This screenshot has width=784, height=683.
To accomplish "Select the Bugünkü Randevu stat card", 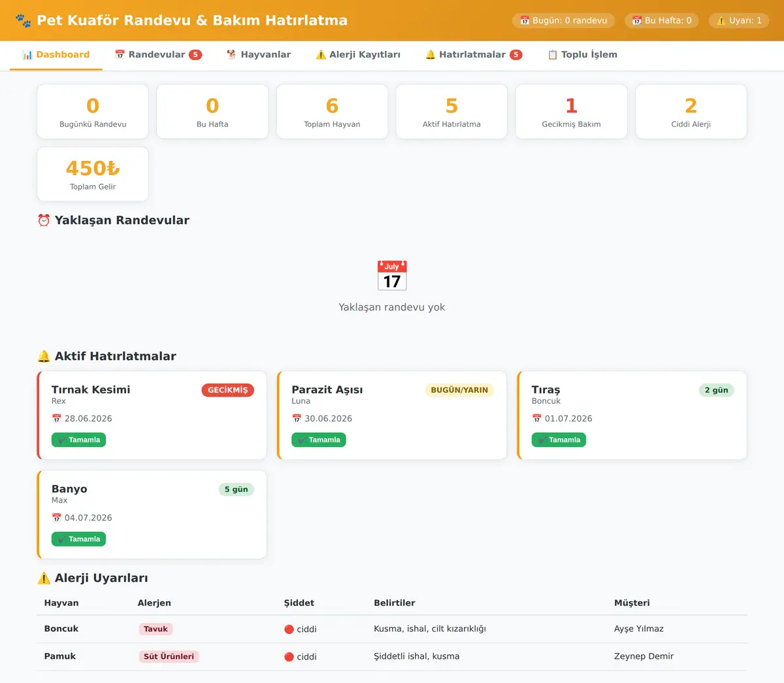I will tap(93, 112).
